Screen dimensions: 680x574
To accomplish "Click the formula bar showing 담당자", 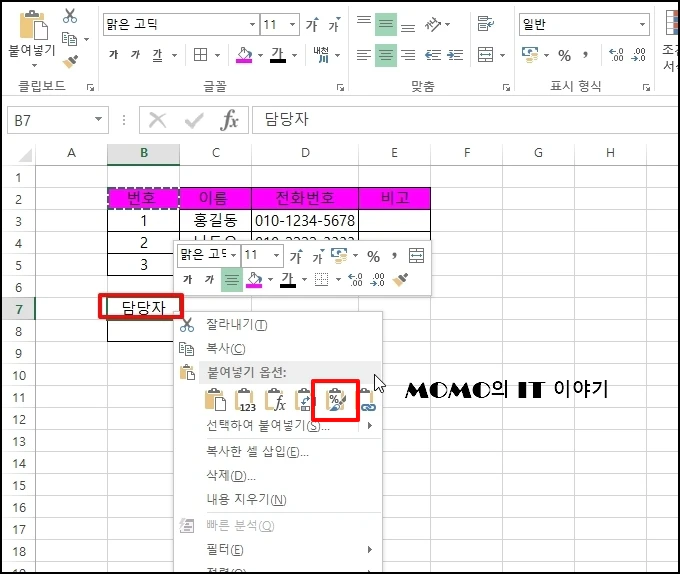I will tap(465, 120).
